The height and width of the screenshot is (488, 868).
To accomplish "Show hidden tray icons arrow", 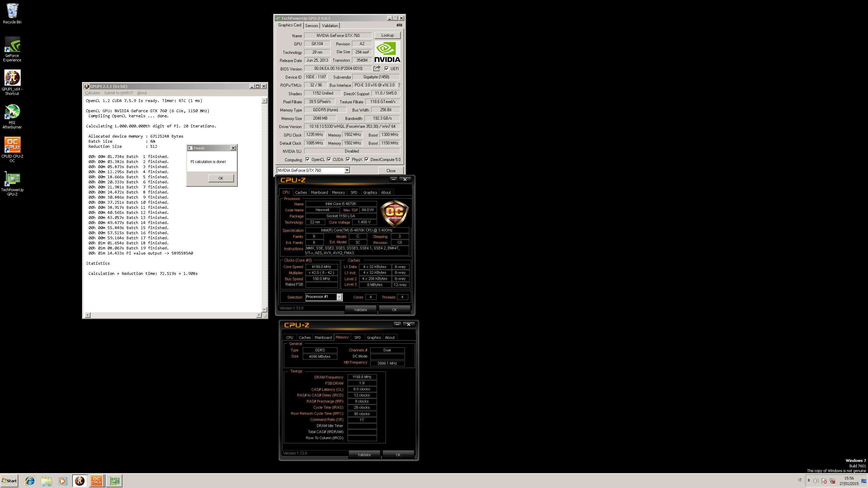I will pyautogui.click(x=809, y=481).
